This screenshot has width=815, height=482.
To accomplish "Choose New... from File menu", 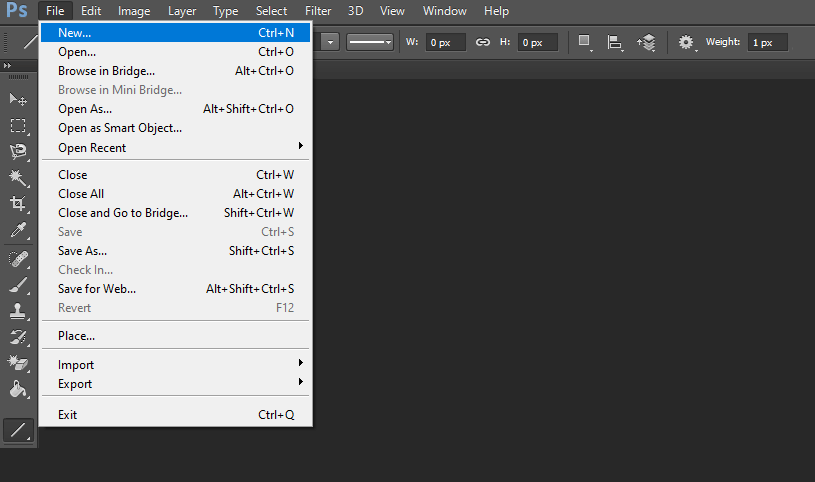I will (x=175, y=33).
